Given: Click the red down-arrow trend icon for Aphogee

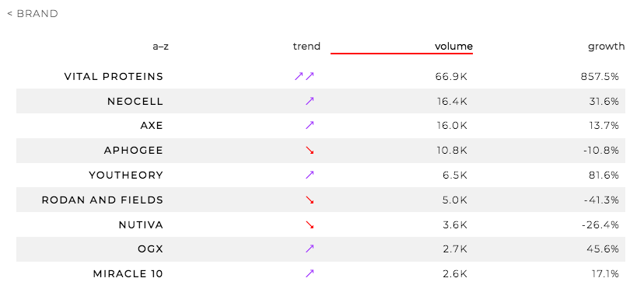Looking at the screenshot, I should click(x=310, y=151).
